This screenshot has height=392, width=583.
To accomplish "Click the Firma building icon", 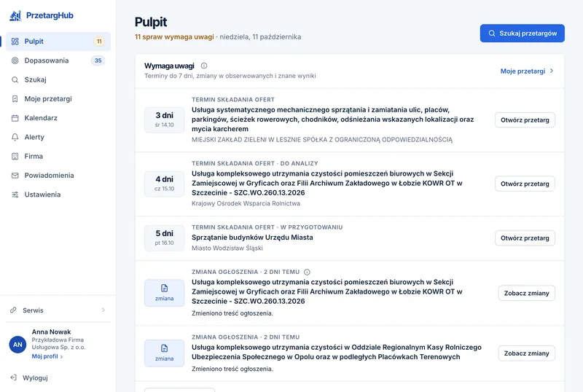I will click(15, 156).
